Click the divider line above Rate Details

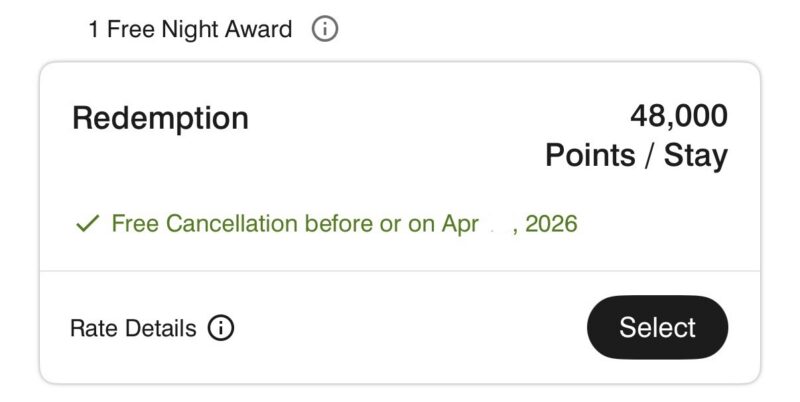400,271
